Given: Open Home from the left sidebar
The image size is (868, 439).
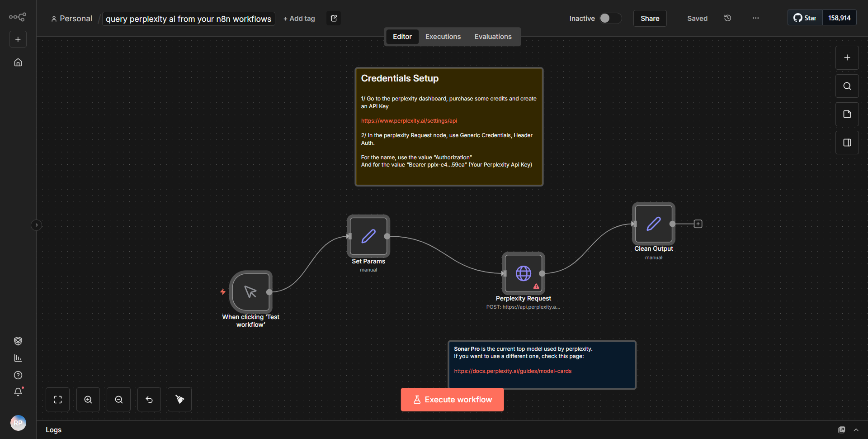Looking at the screenshot, I should (x=18, y=62).
